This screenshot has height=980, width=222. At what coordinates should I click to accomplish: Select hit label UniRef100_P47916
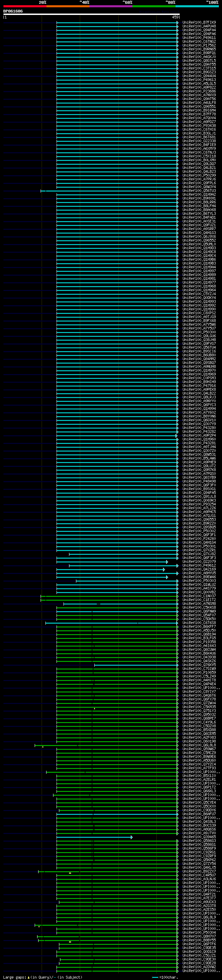click(x=199, y=386)
